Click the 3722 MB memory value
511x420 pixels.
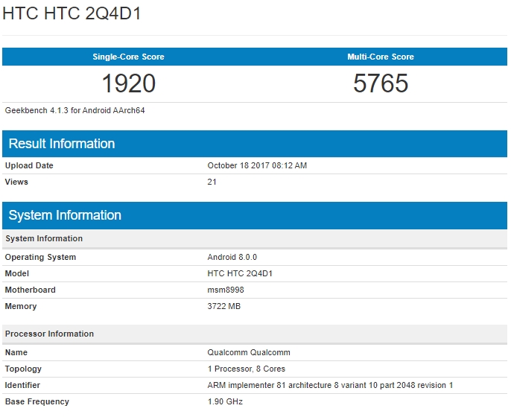[224, 306]
